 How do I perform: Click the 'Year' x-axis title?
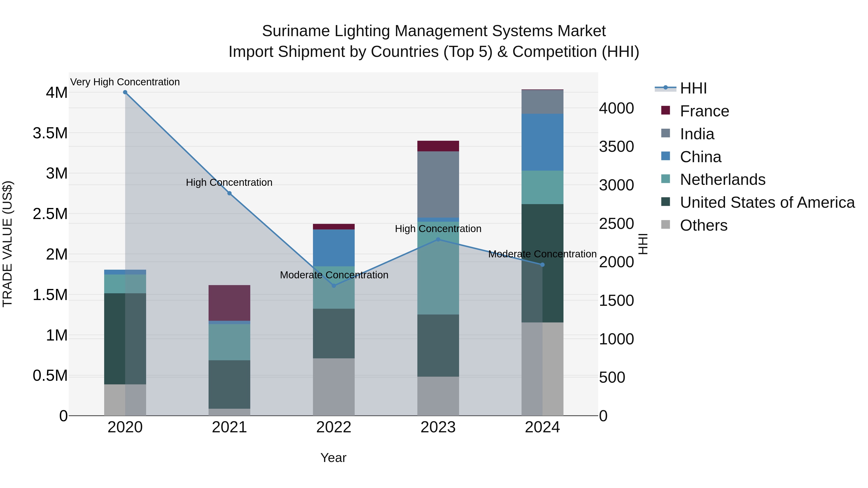[x=333, y=458]
